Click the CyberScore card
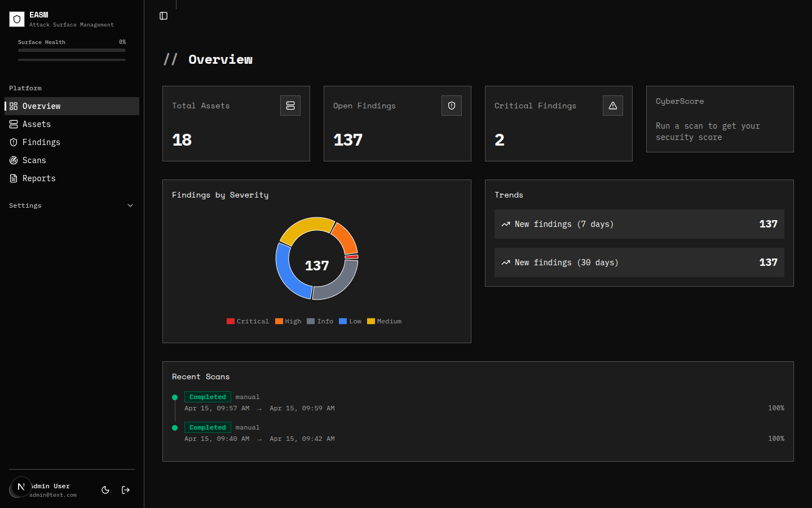Screen dimensions: 812x508 [720, 119]
